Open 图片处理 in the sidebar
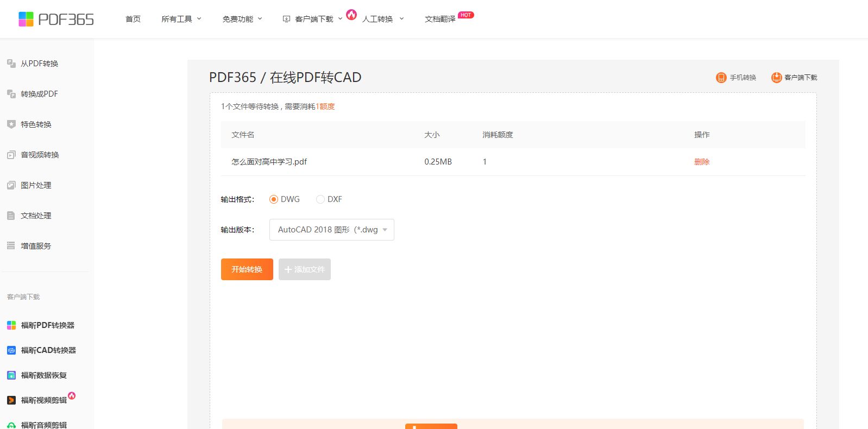The image size is (868, 429). coord(36,185)
